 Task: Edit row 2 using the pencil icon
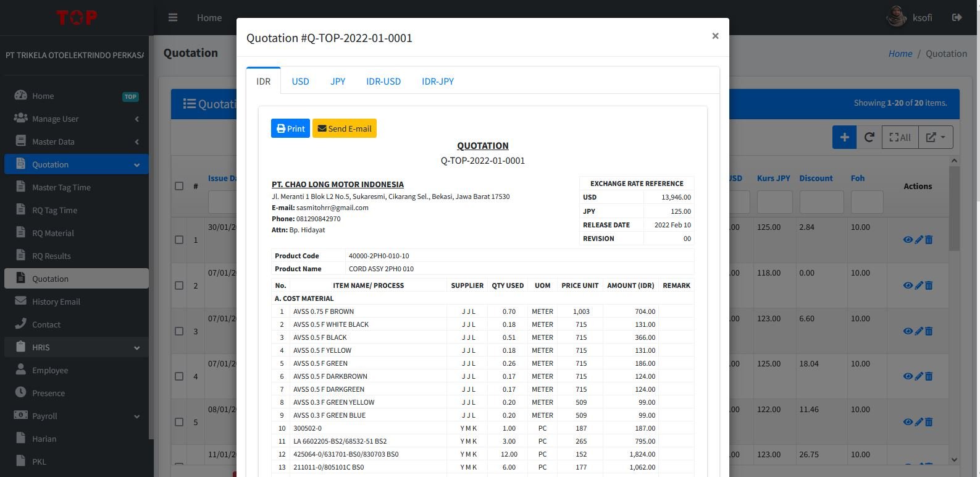pos(918,285)
